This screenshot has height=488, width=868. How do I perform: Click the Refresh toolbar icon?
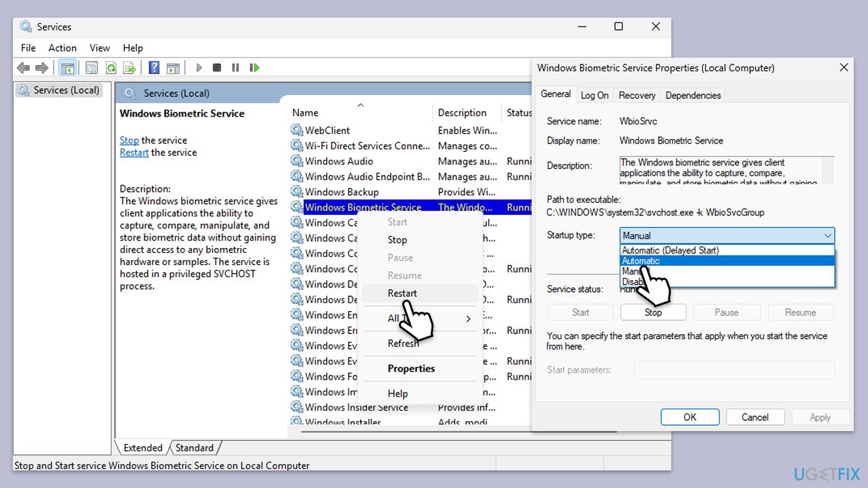[111, 68]
